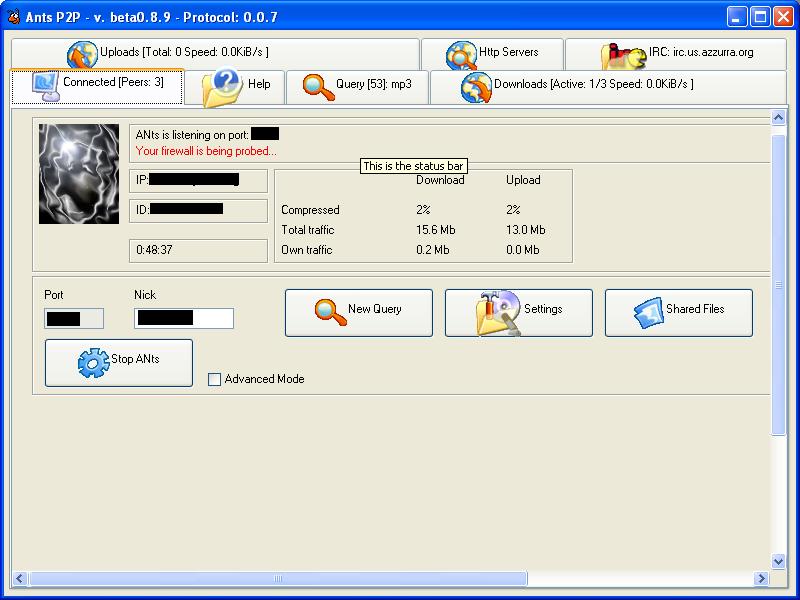This screenshot has height=600, width=800.
Task: Click the Download column header
Action: click(x=440, y=180)
